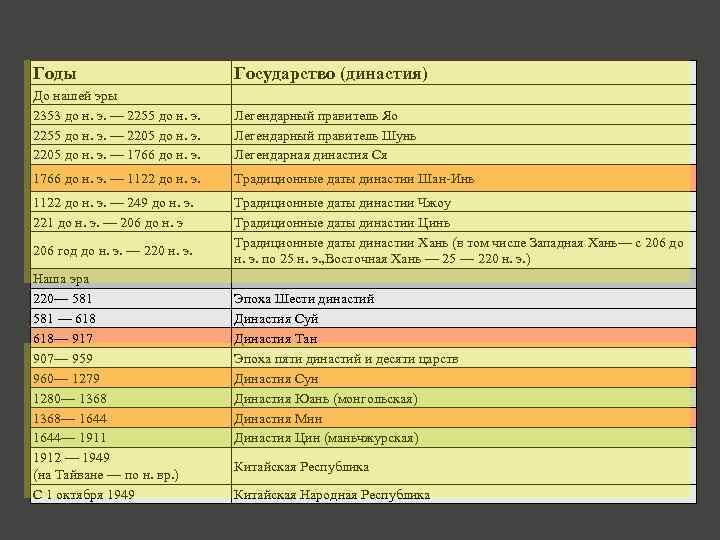
Task: Click the 'Государство (династия)' column header
Action: click(464, 73)
